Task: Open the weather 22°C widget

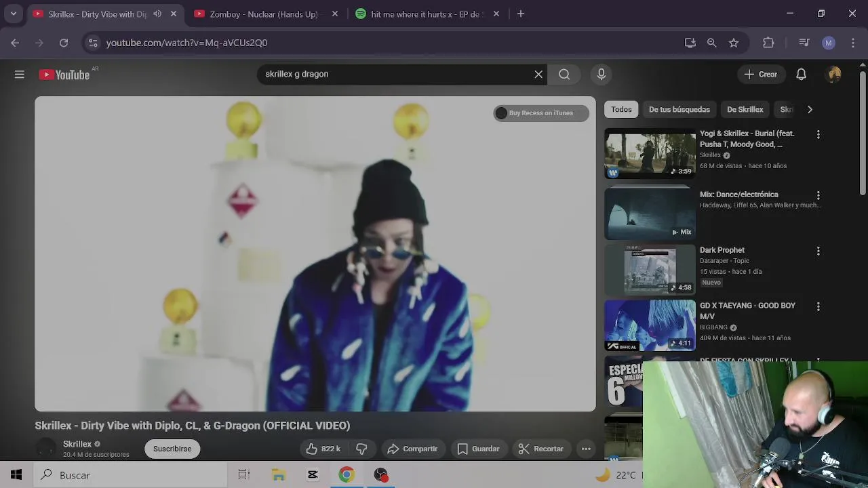Action: [617, 475]
